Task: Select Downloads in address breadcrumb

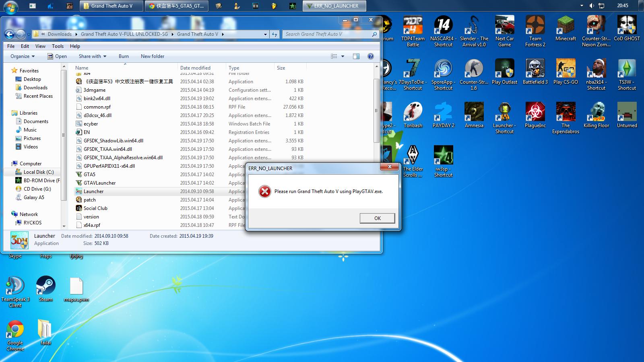Action: 60,34
